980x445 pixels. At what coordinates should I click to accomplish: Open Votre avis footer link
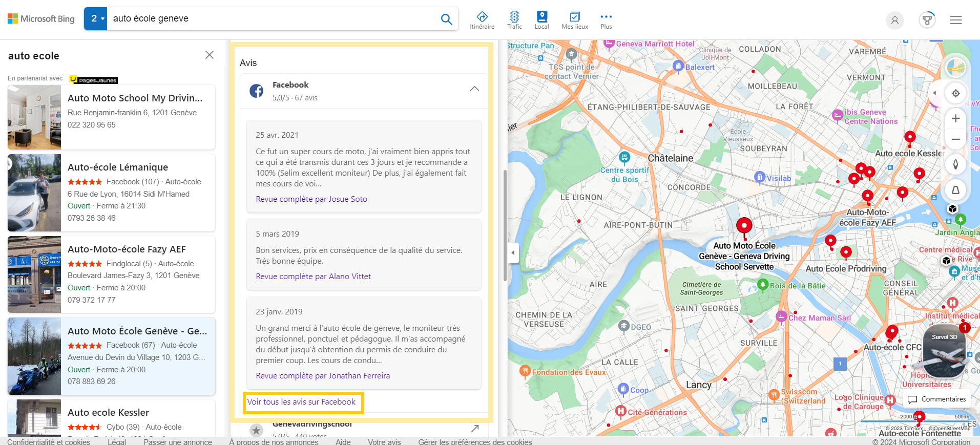(x=384, y=441)
